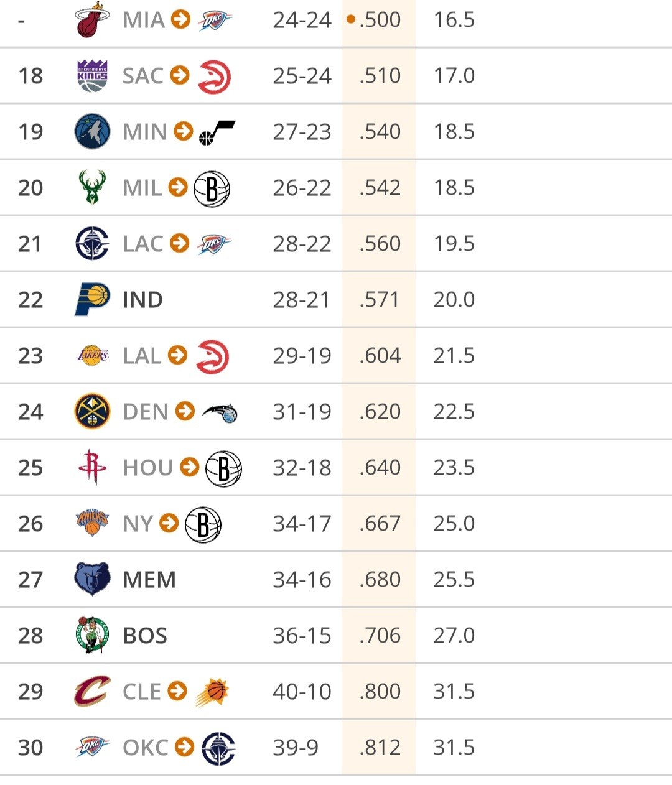672x785 pixels.
Task: Open the BOS team link
Action: tap(145, 636)
